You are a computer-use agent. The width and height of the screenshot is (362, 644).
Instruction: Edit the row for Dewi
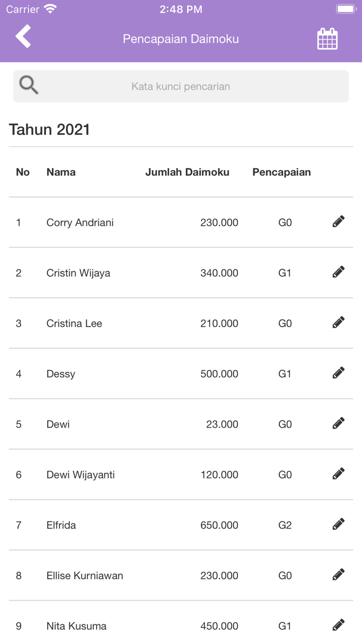(x=338, y=424)
